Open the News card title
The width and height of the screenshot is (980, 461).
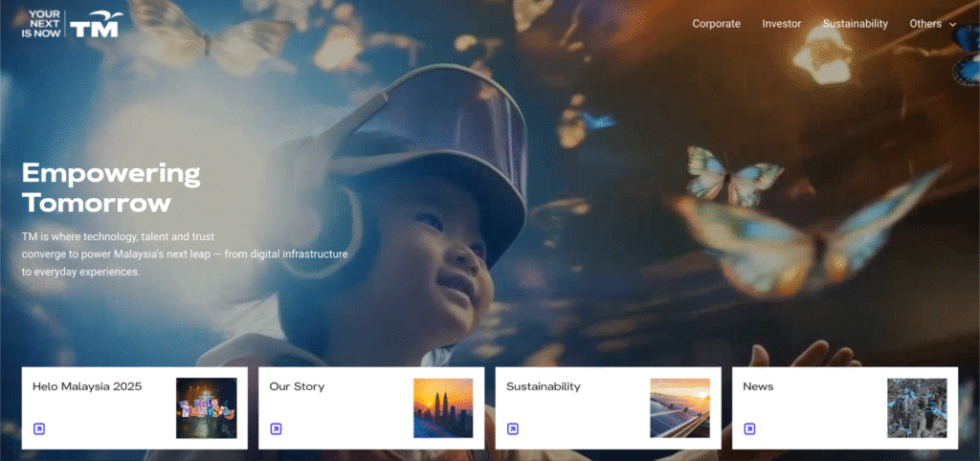pyautogui.click(x=758, y=386)
